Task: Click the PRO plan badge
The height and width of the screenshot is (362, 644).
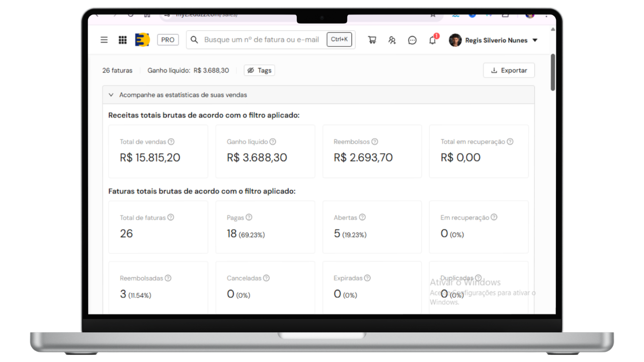Action: (x=168, y=40)
